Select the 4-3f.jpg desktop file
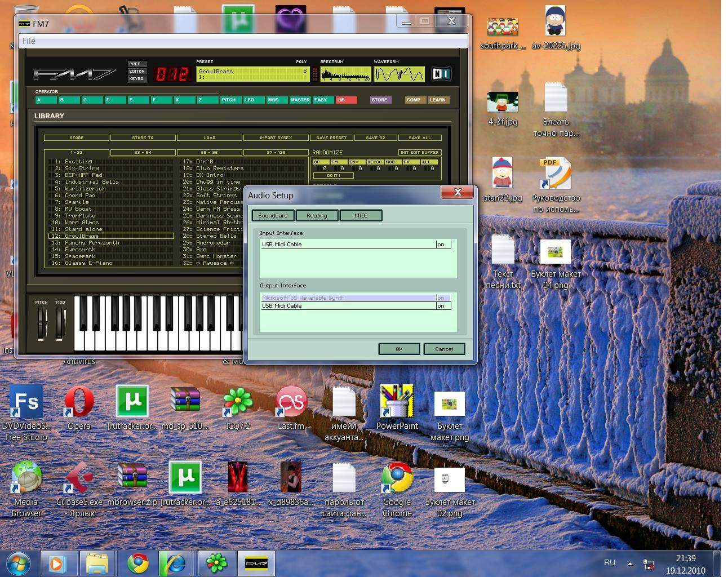 [x=503, y=109]
